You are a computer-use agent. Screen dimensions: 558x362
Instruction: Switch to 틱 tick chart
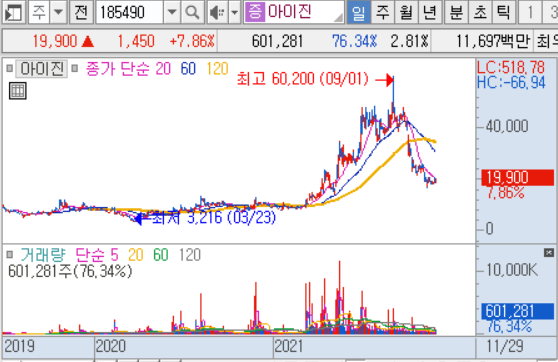pos(504,12)
